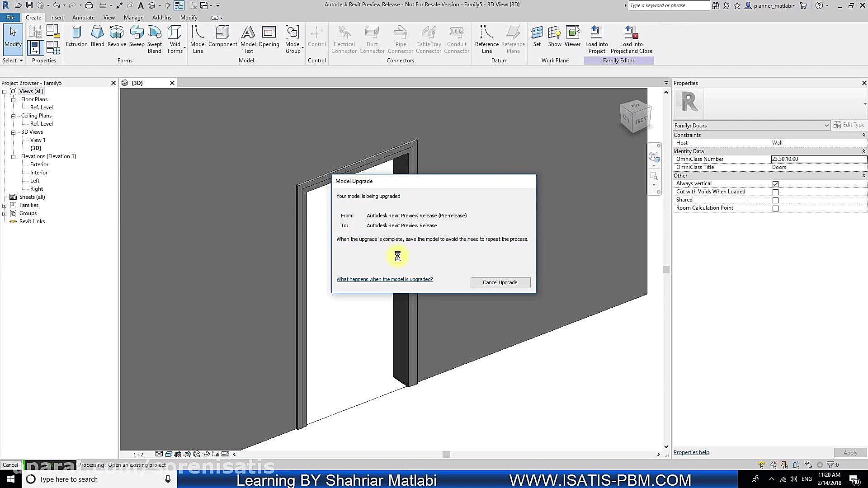Click the Cancel Upgrade button
This screenshot has height=488, width=868.
(x=500, y=282)
